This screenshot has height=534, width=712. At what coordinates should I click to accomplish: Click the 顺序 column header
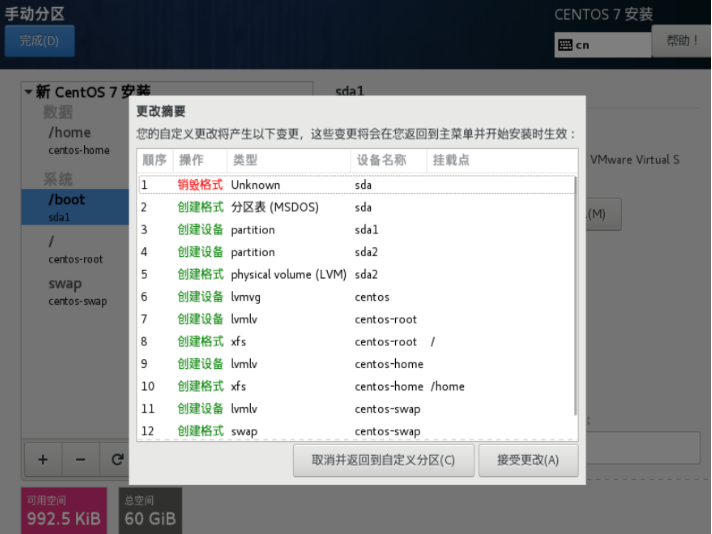(x=155, y=160)
